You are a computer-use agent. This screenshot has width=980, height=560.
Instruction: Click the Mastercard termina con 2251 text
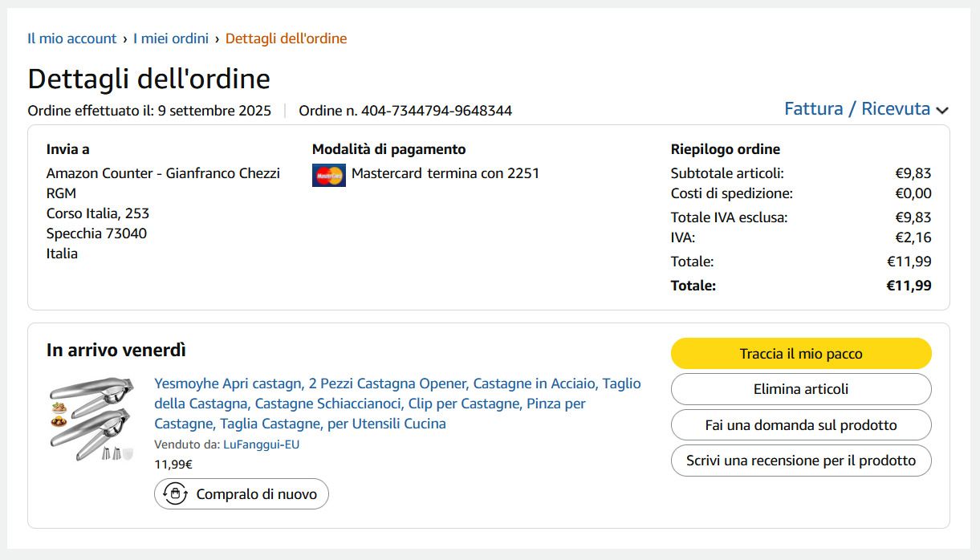coord(445,173)
